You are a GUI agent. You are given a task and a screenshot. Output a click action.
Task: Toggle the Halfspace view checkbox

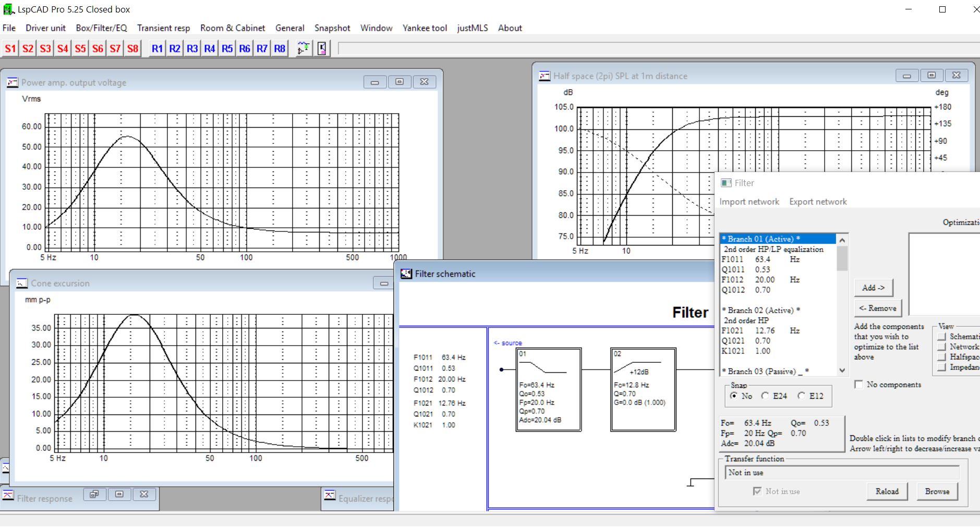point(942,357)
